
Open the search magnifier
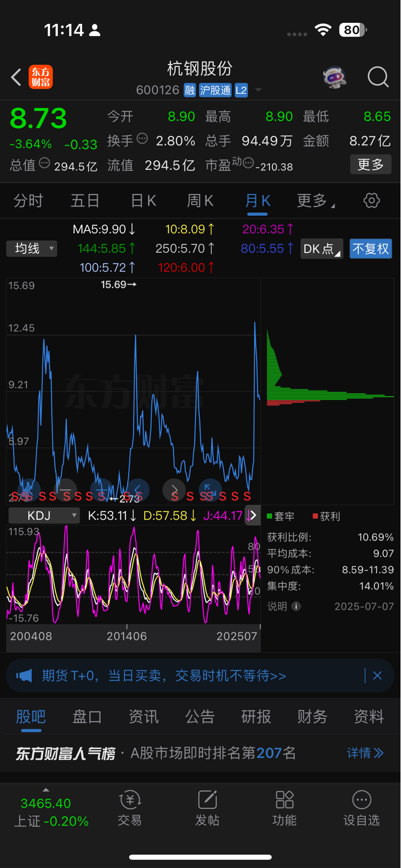point(378,77)
